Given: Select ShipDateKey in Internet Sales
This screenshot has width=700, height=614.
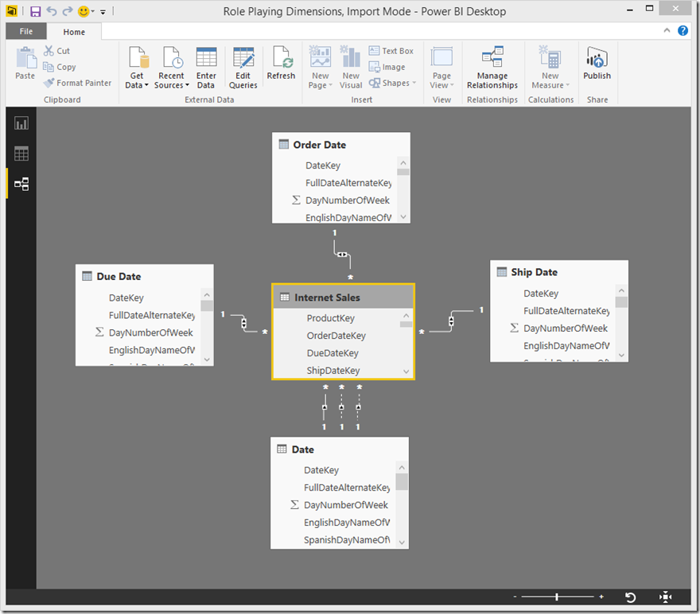Looking at the screenshot, I should click(333, 371).
